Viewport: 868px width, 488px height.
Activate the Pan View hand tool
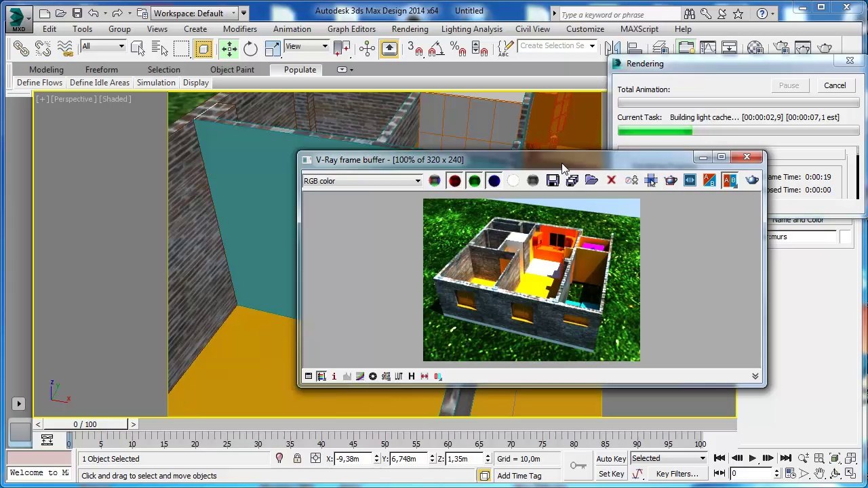[819, 474]
